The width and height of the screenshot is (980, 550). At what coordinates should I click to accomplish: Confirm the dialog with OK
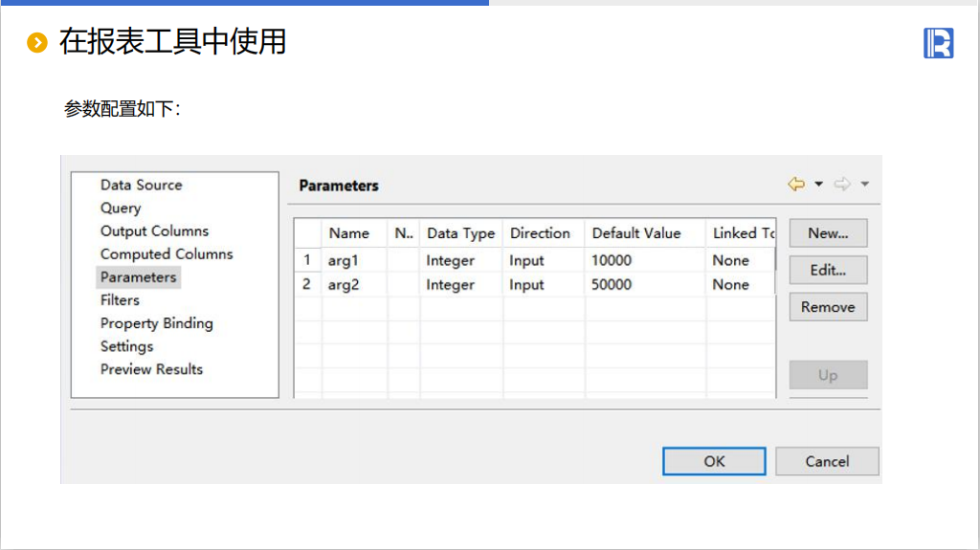[x=714, y=461]
